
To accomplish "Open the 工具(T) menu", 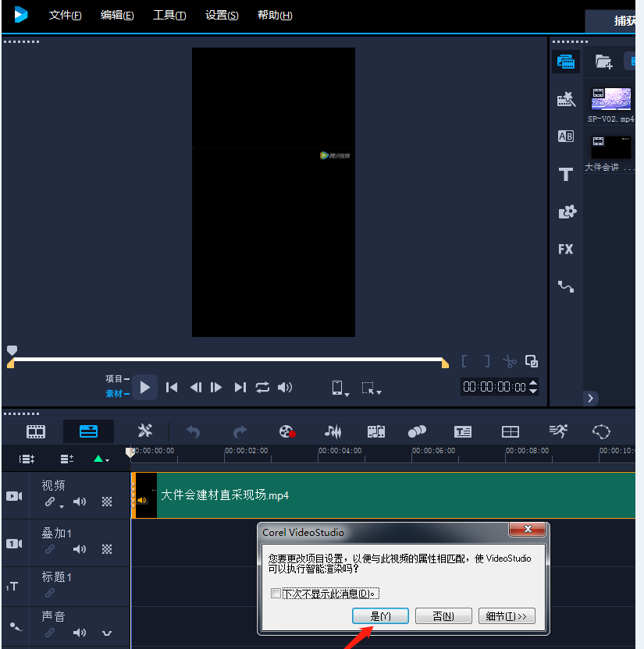I will pyautogui.click(x=169, y=16).
